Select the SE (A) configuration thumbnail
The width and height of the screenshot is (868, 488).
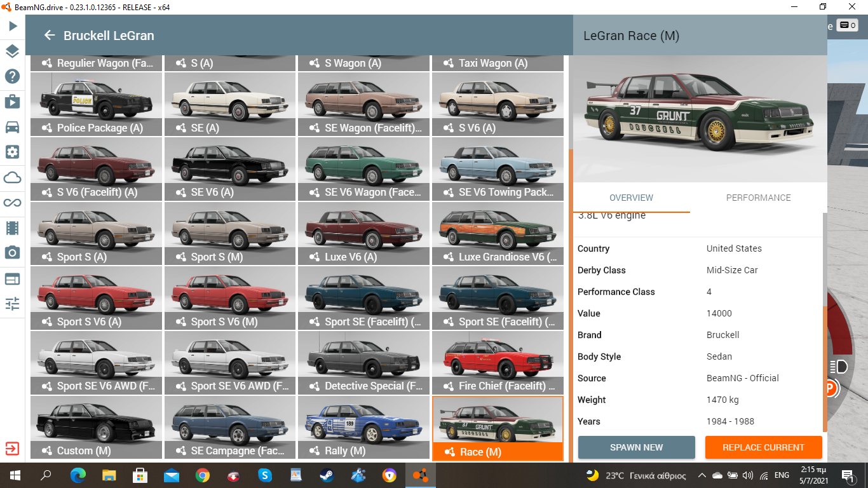tap(230, 104)
